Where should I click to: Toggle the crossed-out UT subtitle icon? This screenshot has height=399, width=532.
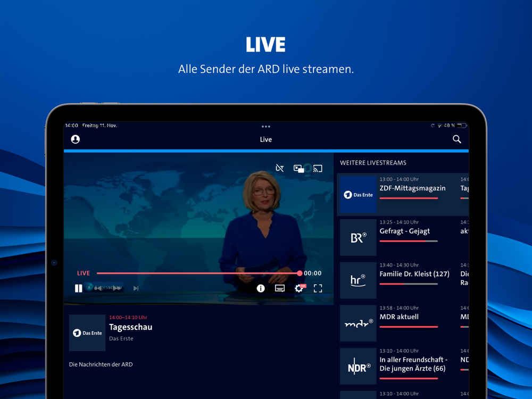click(280, 168)
